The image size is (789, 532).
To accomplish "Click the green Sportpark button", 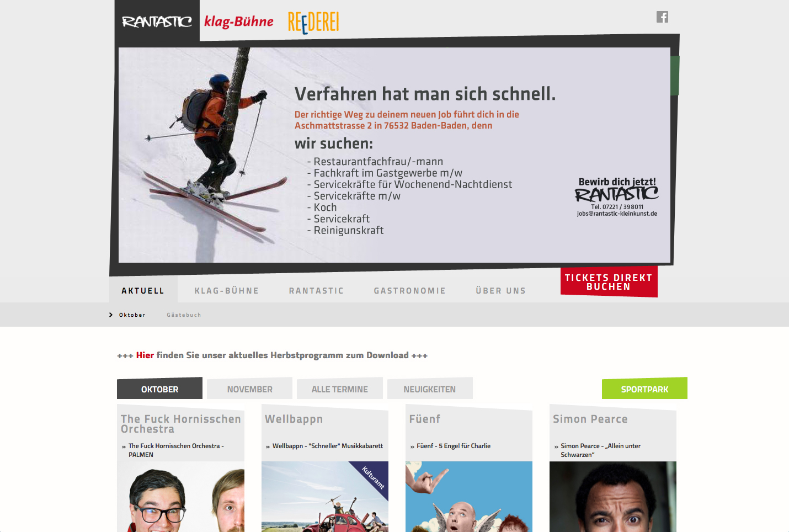I will (644, 389).
